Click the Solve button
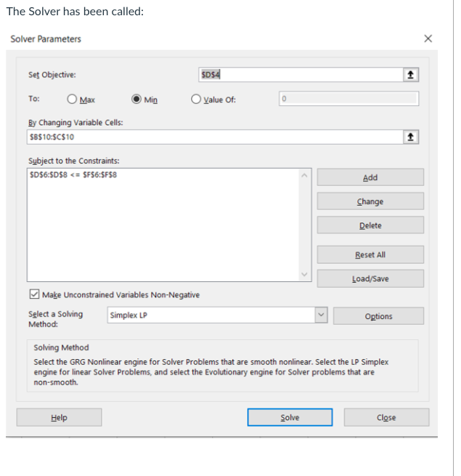This screenshot has width=461, height=476. [290, 417]
